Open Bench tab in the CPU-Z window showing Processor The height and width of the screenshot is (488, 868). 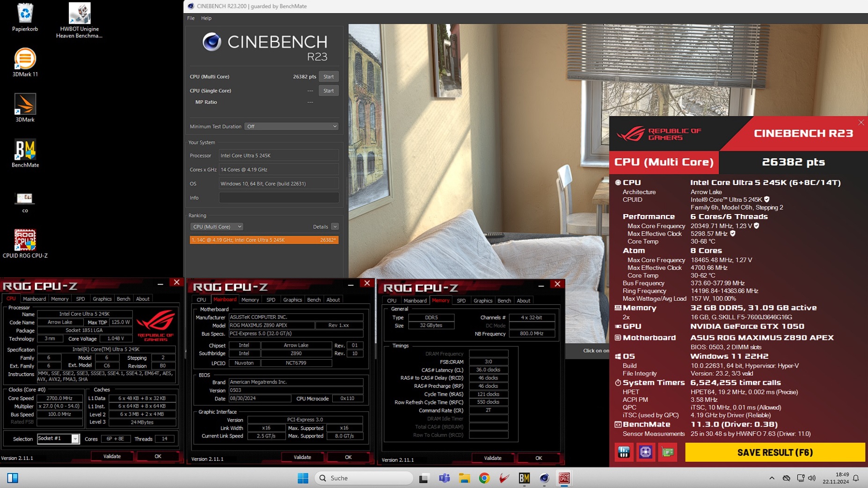(x=124, y=299)
